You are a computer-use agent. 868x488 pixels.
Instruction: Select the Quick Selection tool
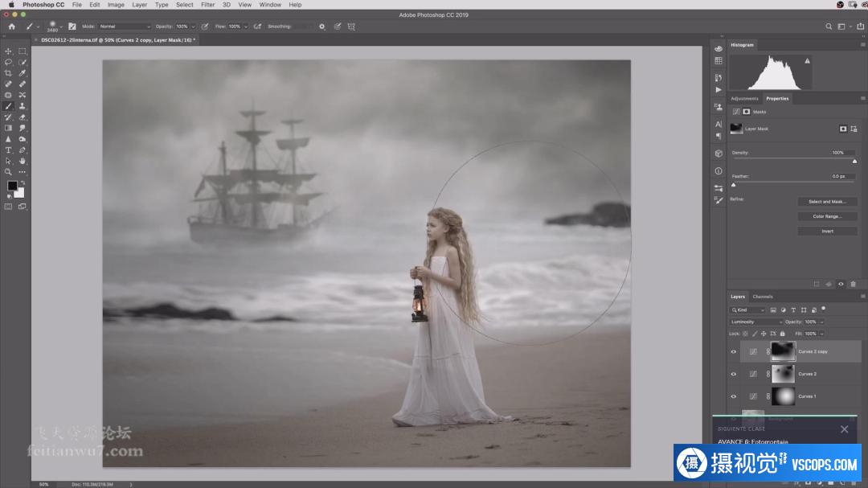[x=23, y=63]
